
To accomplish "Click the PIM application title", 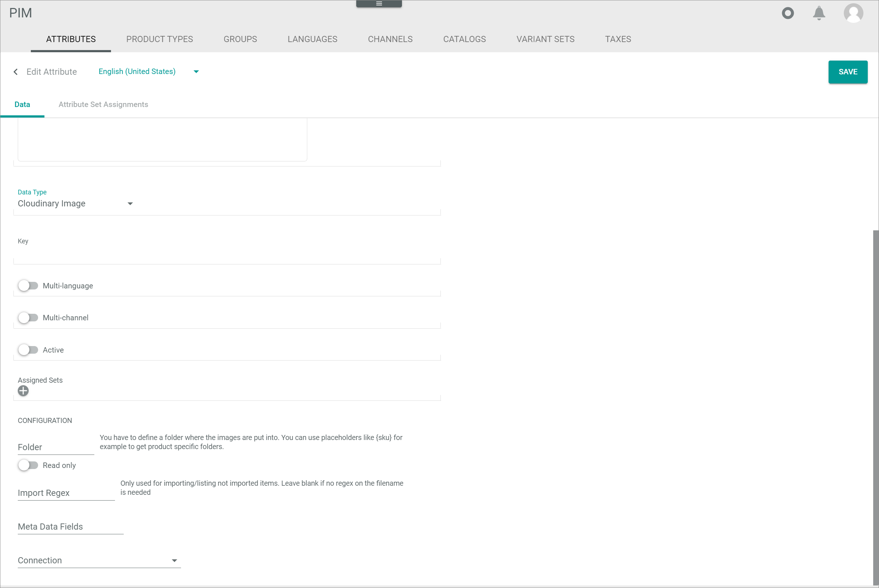I will point(21,13).
